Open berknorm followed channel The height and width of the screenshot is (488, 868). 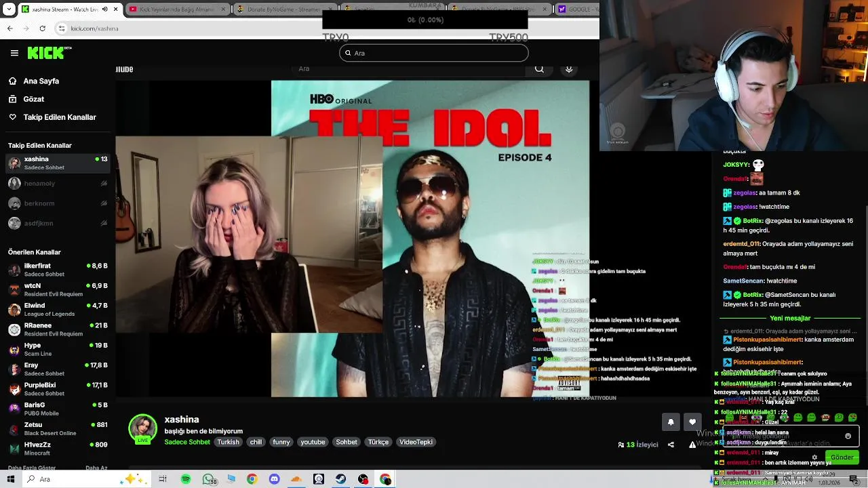click(x=57, y=203)
